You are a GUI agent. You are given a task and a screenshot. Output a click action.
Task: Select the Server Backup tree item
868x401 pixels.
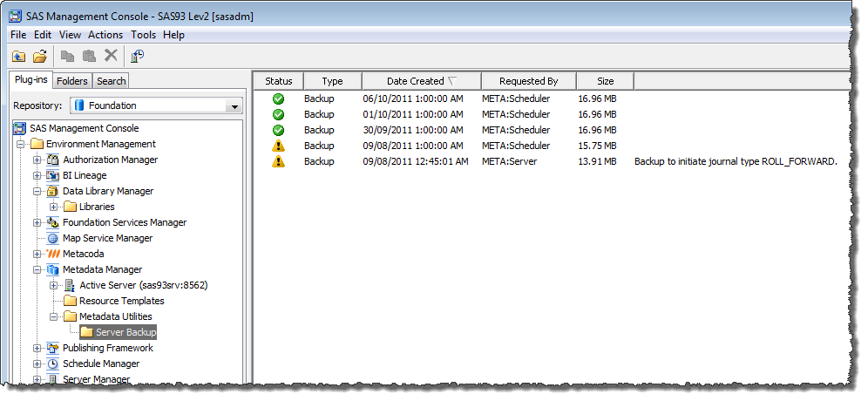pyautogui.click(x=119, y=333)
